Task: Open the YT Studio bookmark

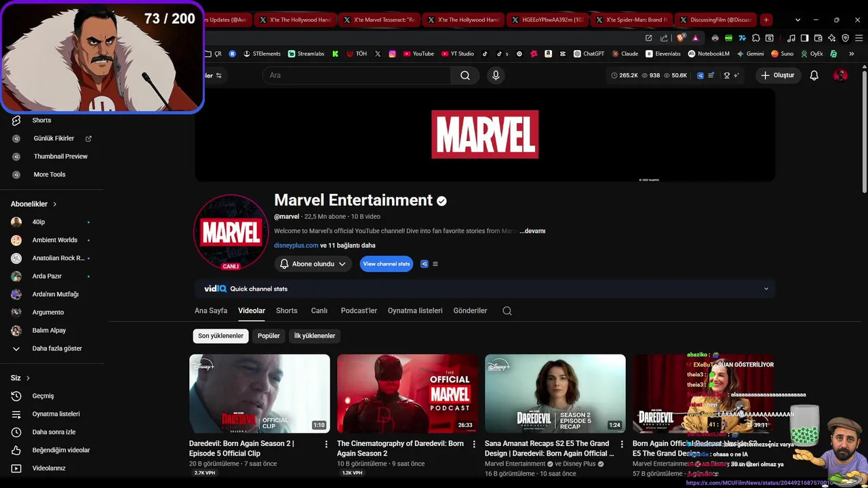Action: tap(458, 54)
